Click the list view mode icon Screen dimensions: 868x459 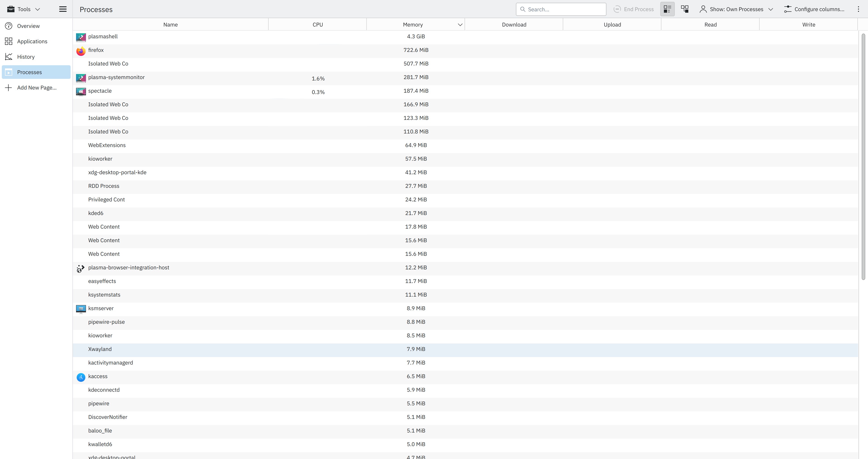(667, 9)
